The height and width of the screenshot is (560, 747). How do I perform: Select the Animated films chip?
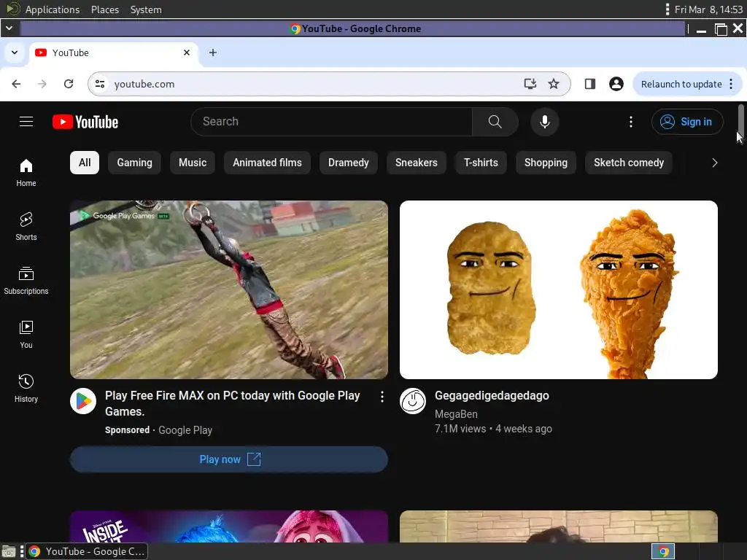point(267,163)
